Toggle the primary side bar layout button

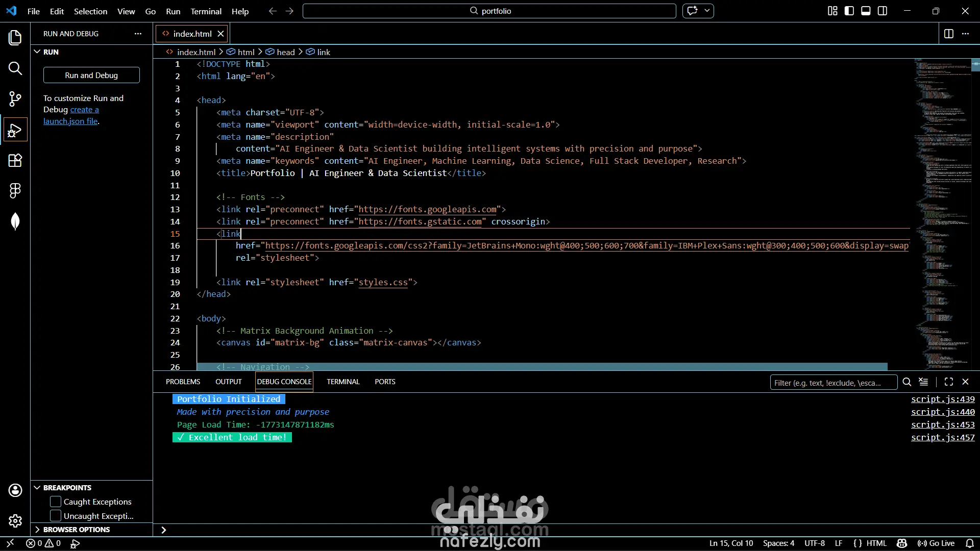click(849, 11)
